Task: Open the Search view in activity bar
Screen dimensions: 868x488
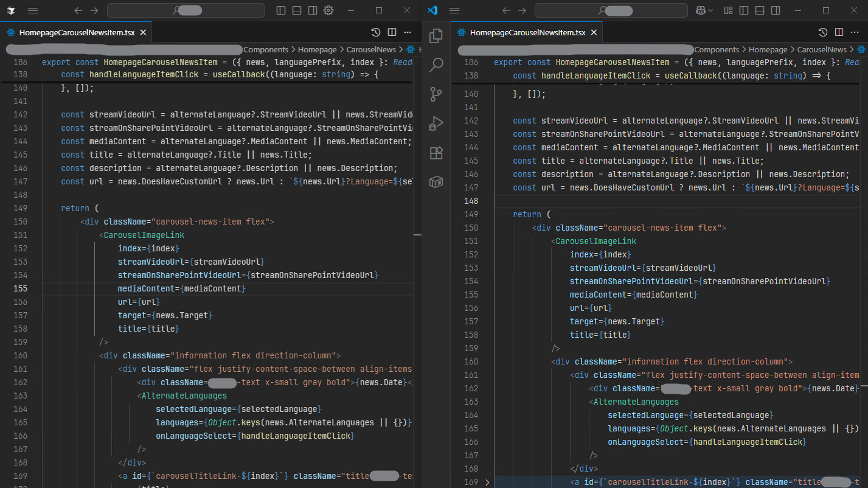Action: 436,65
